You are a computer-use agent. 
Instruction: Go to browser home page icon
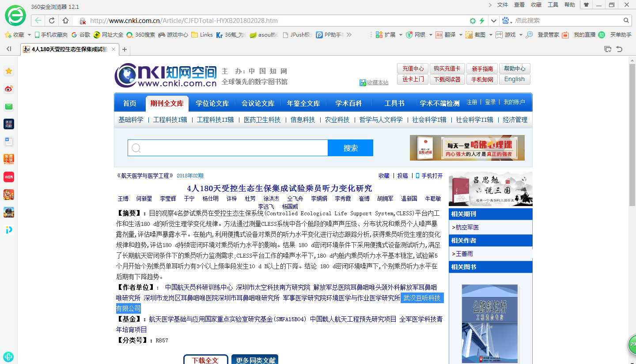[65, 21]
